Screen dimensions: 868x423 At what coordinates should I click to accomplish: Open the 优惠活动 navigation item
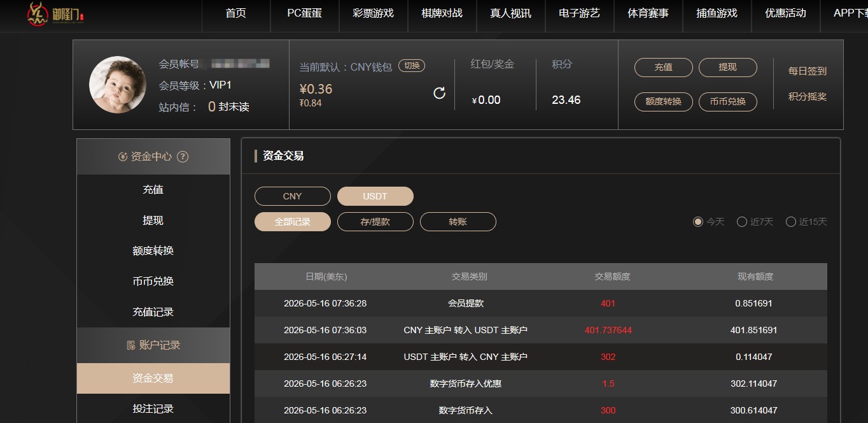(x=786, y=13)
